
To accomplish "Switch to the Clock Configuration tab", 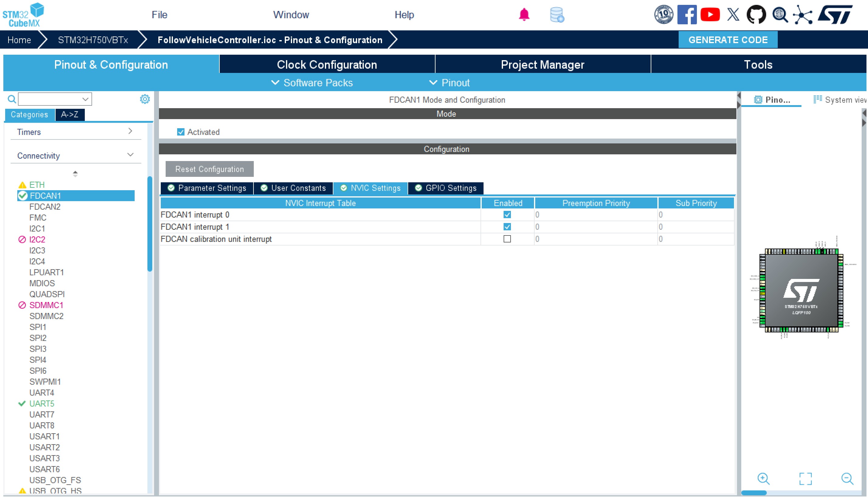I will point(327,65).
